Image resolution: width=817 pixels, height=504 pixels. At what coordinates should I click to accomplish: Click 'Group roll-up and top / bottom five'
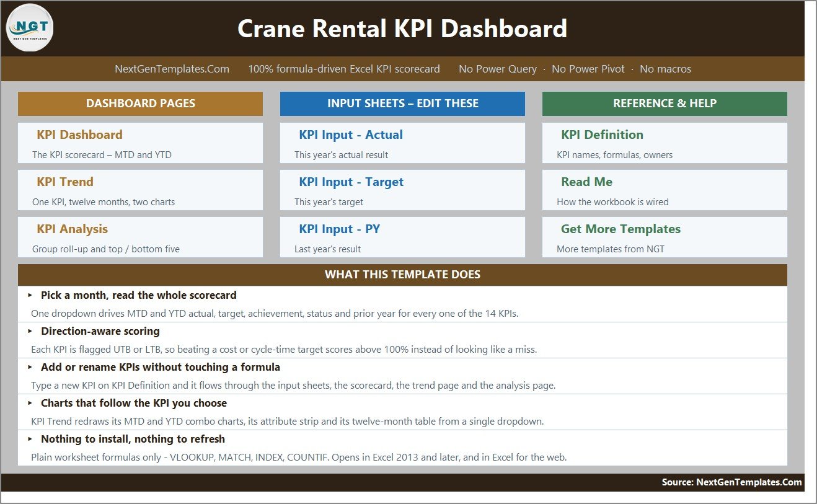click(106, 249)
